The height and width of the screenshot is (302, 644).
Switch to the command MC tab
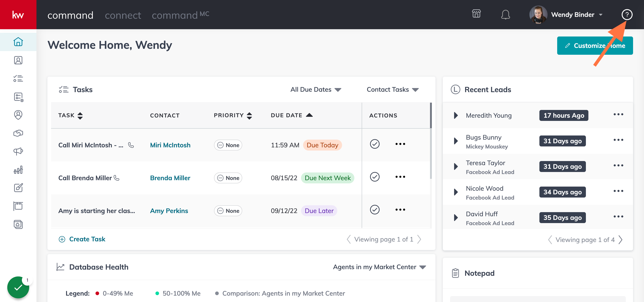point(180,15)
